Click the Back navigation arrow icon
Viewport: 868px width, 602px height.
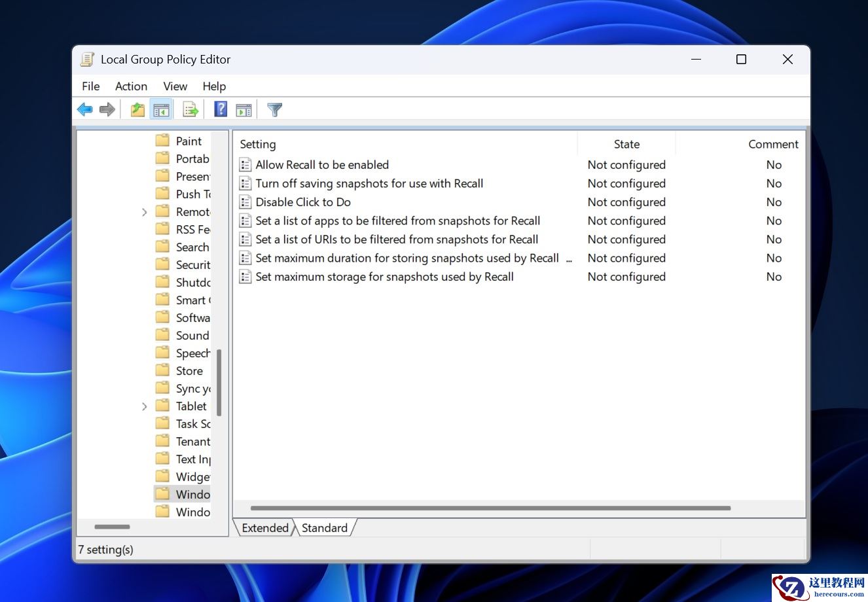coord(84,109)
